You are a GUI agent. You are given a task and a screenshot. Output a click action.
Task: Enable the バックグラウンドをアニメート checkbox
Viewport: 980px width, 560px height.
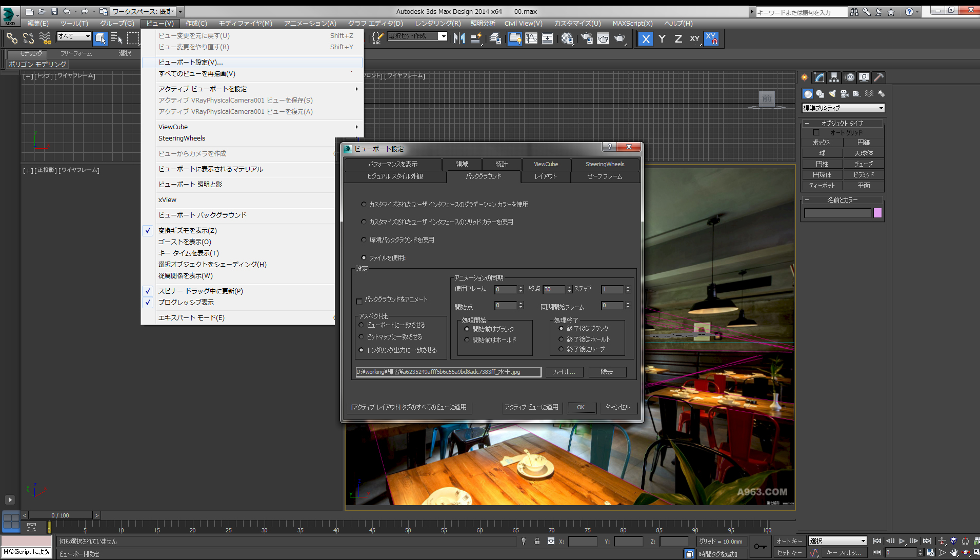[x=359, y=301]
